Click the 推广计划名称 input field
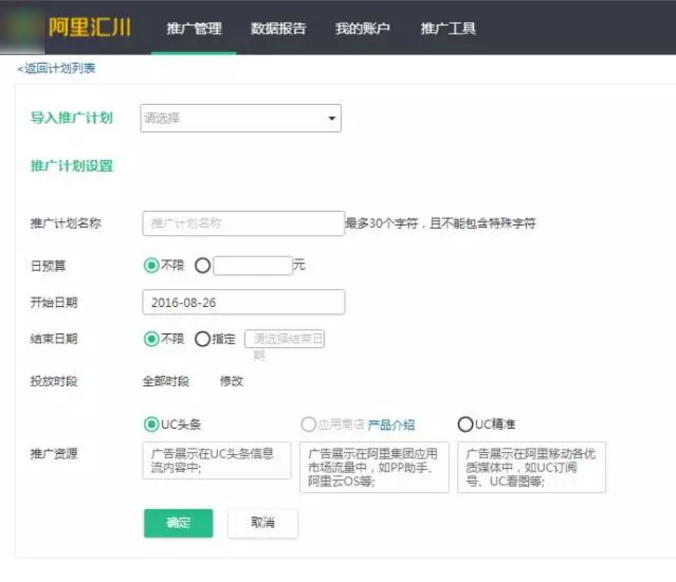This screenshot has width=676, height=582. pos(243,223)
